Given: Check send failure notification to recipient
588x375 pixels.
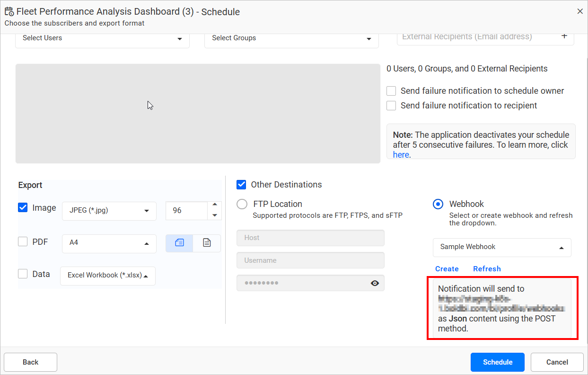Looking at the screenshot, I should pyautogui.click(x=391, y=105).
